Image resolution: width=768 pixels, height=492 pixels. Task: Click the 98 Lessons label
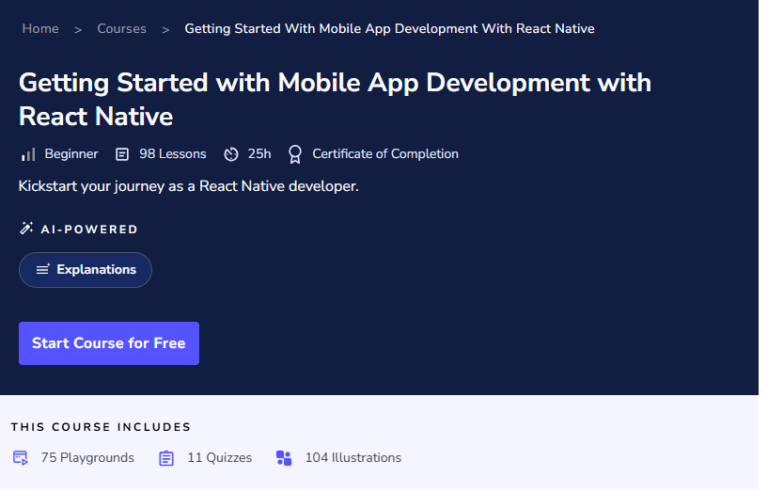(172, 154)
